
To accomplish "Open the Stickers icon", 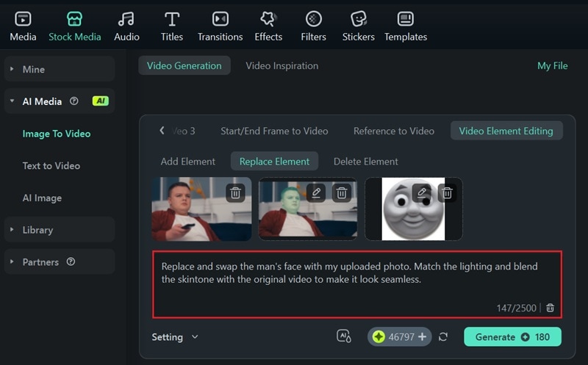I will click(359, 19).
